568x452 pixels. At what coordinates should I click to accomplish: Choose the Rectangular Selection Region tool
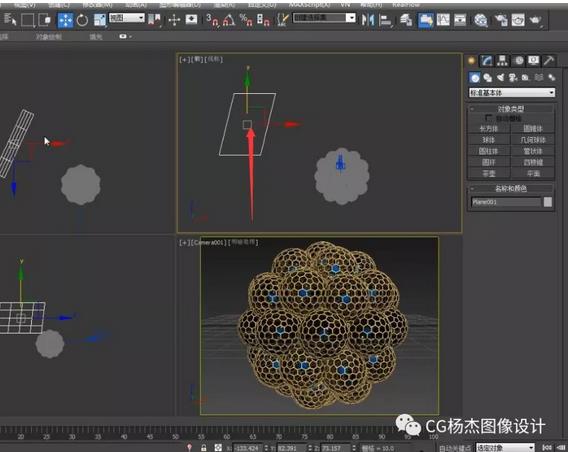click(x=28, y=20)
